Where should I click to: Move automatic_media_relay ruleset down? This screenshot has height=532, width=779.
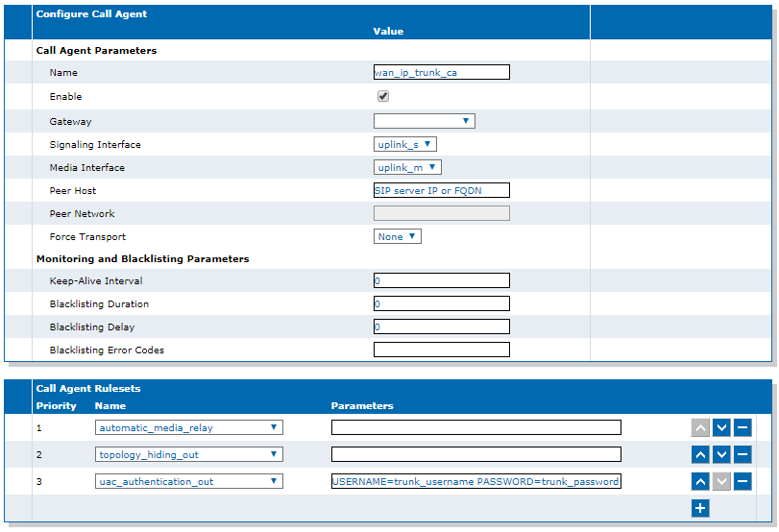point(721,427)
